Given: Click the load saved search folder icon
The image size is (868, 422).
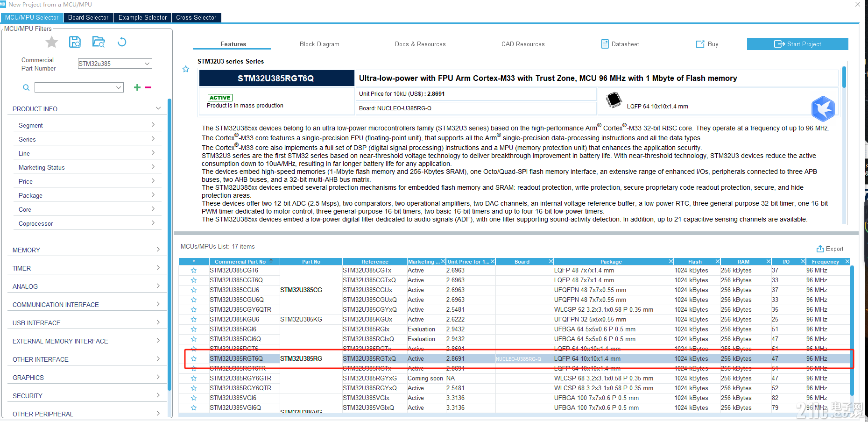Looking at the screenshot, I should coord(99,42).
